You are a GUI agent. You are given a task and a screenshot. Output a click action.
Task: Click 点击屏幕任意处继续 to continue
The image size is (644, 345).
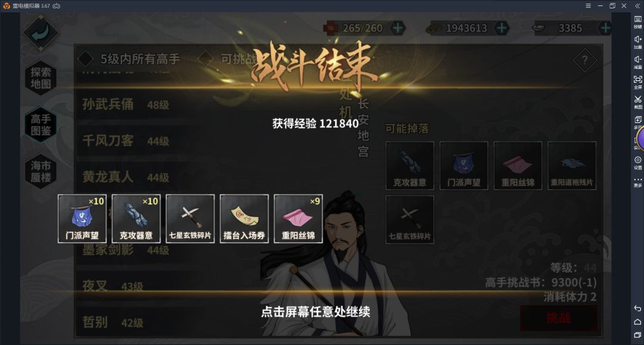(315, 312)
